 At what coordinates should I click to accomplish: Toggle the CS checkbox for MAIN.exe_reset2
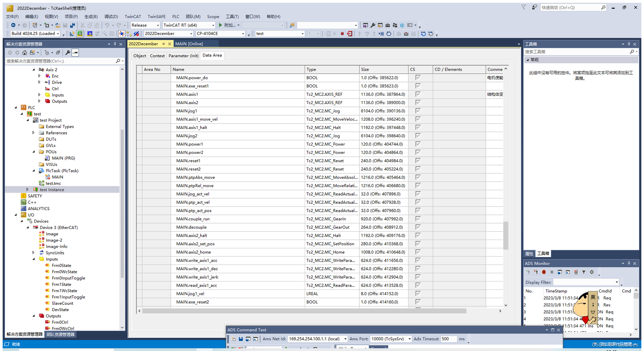[x=418, y=302]
